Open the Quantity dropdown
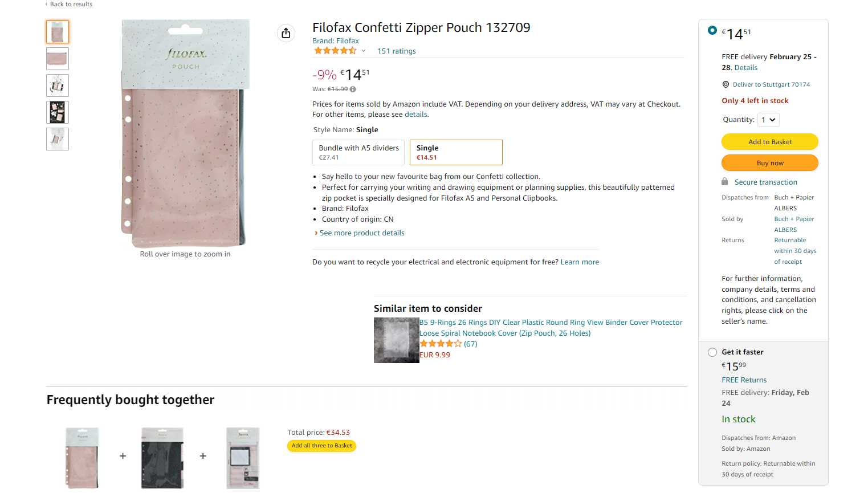The width and height of the screenshot is (868, 493). [768, 120]
